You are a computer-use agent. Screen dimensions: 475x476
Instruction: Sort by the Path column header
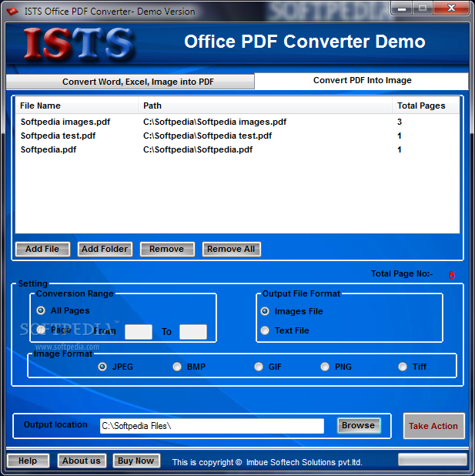[265, 106]
